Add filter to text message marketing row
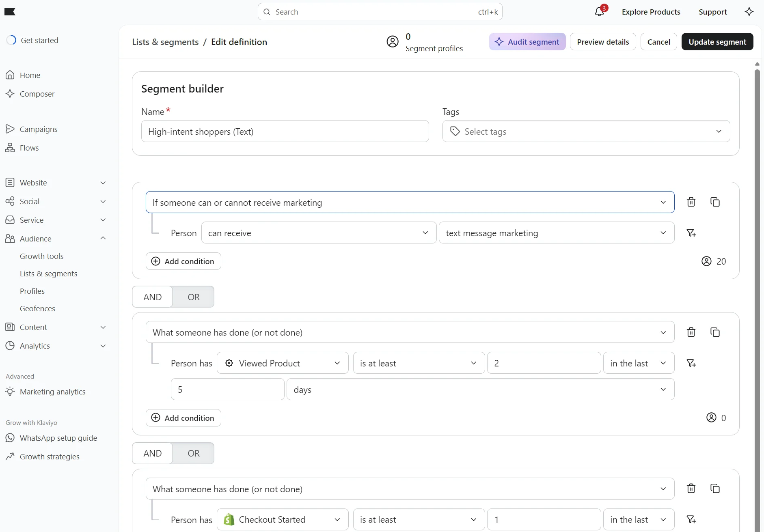This screenshot has height=532, width=764. pyautogui.click(x=691, y=233)
